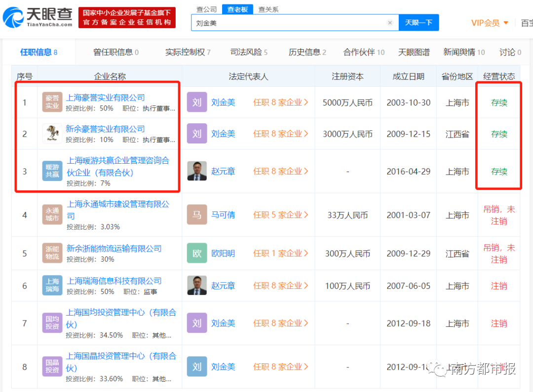Image resolution: width=533 pixels, height=392 pixels.
Task: Click the 国晶投资 company logo icon
Action: [52, 366]
